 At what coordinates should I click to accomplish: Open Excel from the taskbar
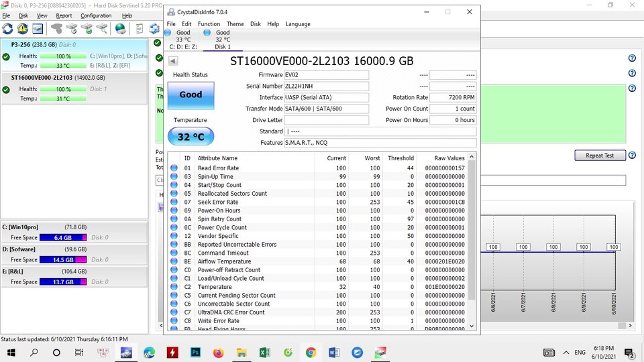[264, 352]
